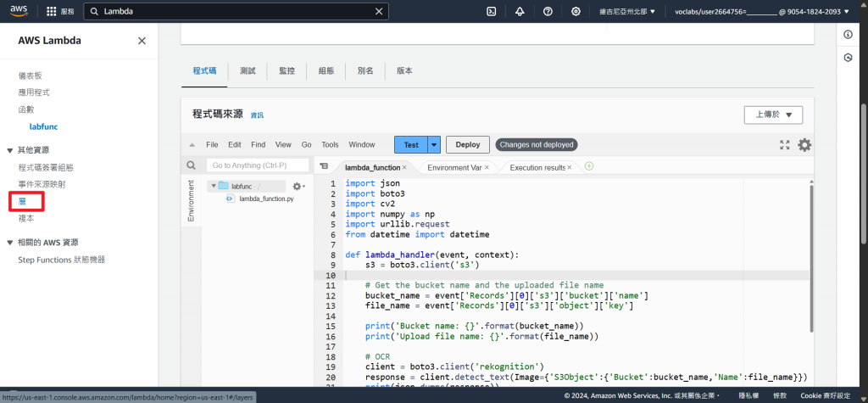The width and height of the screenshot is (868, 403).
Task: Toggle editor fullscreen icon
Action: pyautogui.click(x=784, y=145)
